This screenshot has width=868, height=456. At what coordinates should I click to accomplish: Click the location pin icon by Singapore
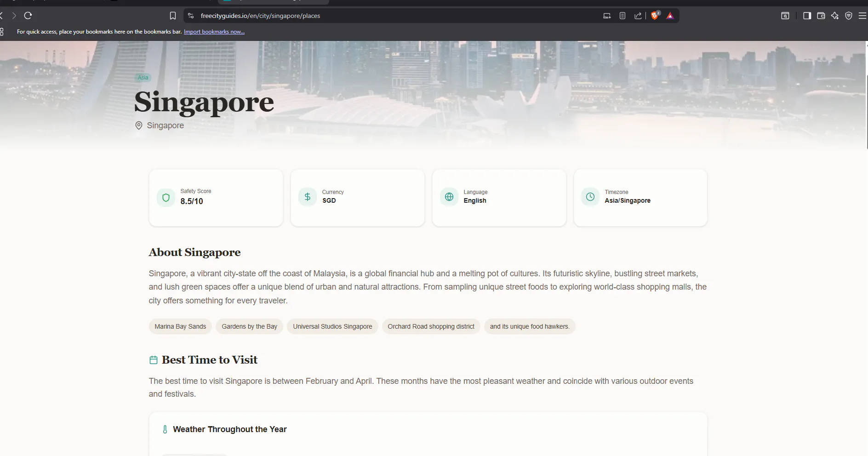pyautogui.click(x=139, y=125)
